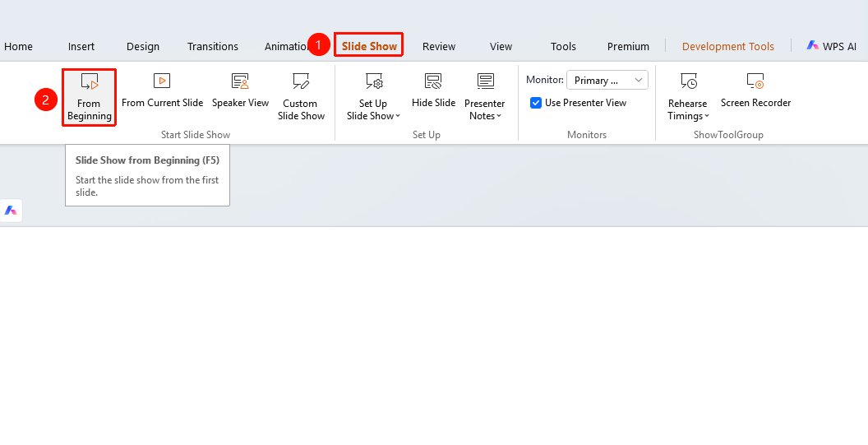This screenshot has width=868, height=445.
Task: Expand Set Up Slide Show arrow
Action: coord(398,116)
